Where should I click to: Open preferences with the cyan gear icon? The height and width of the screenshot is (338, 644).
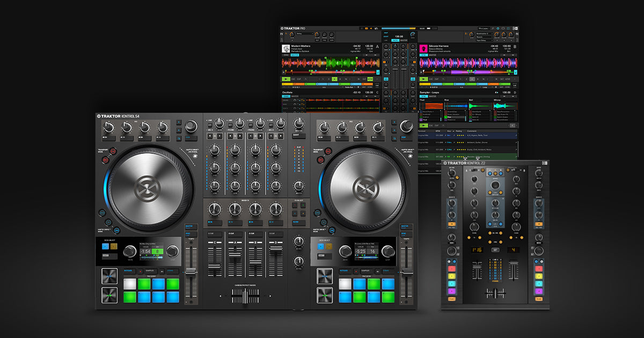(x=497, y=28)
